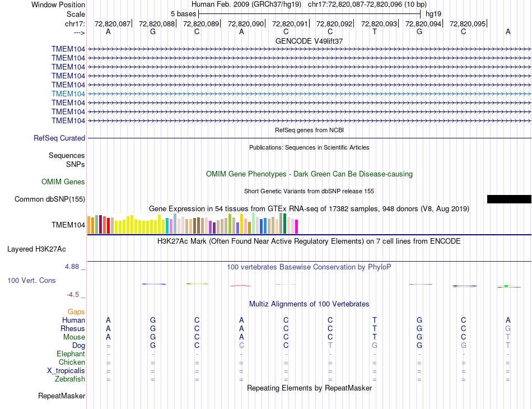
Task: Select the light blue TMEM104 transcript label
Action: (68, 94)
